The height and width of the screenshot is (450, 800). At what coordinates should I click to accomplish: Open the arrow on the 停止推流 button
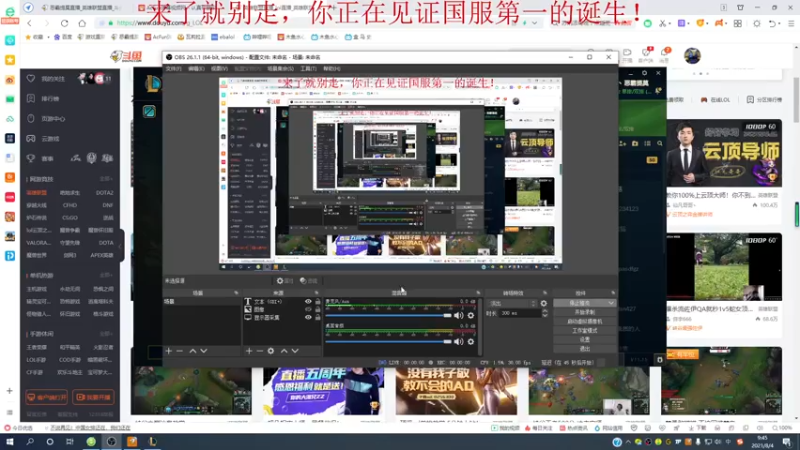611,303
